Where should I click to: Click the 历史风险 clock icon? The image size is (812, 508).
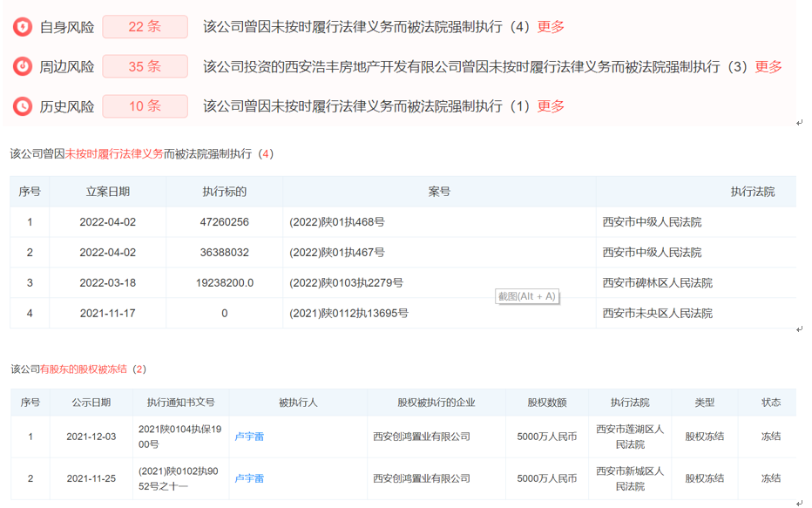coord(23,107)
